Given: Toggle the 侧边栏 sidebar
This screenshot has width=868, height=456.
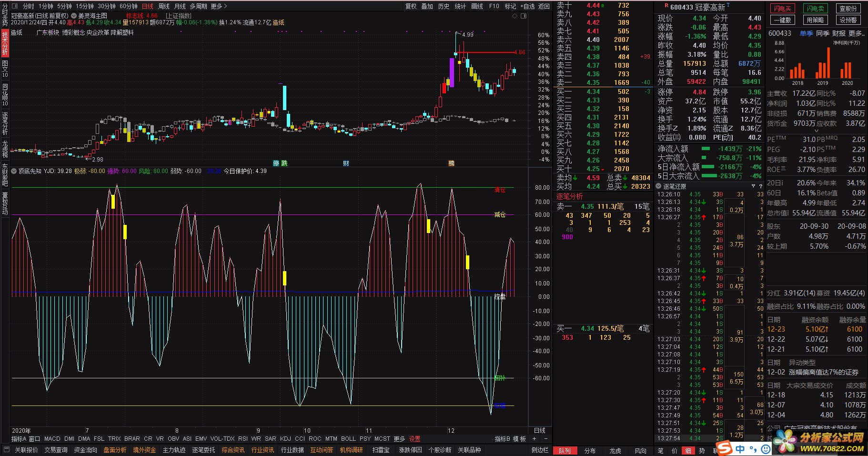Looking at the screenshot, I should [540, 450].
